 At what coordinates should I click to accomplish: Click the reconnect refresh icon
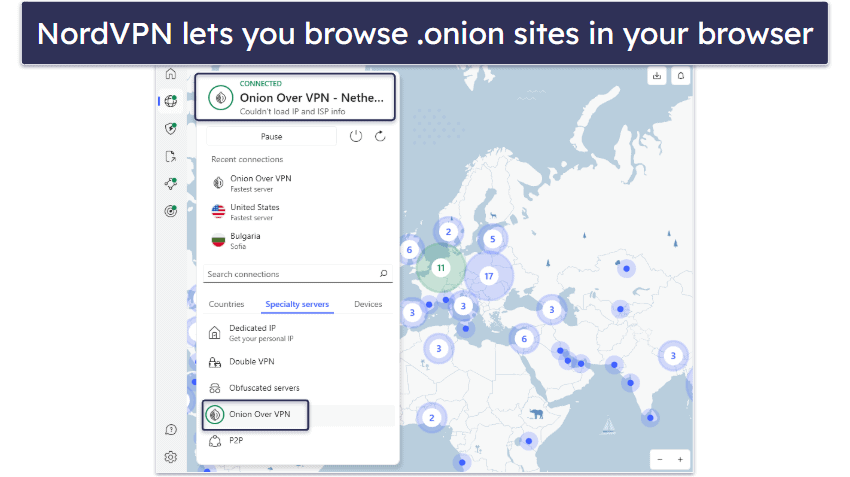point(380,136)
